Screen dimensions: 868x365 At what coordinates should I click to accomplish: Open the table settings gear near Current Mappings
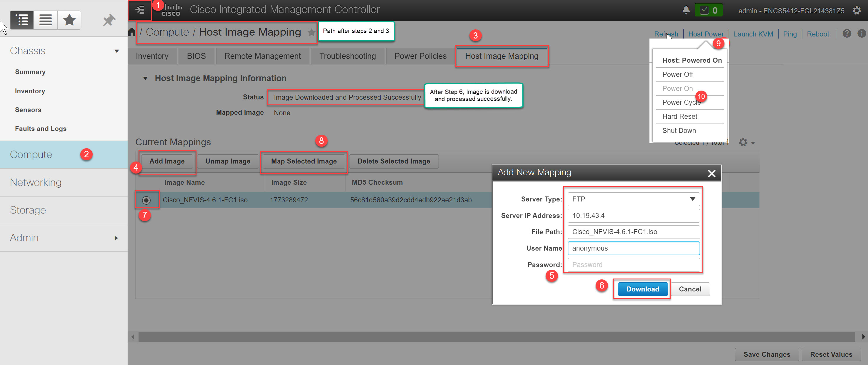coord(743,143)
